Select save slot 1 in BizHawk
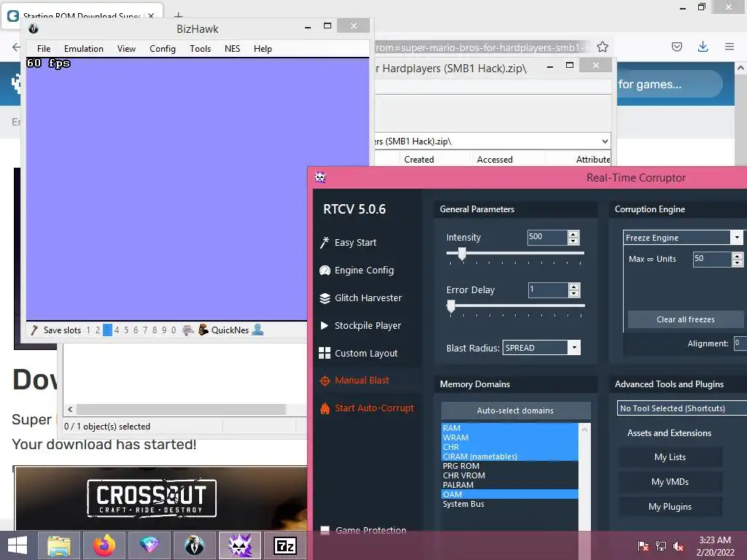This screenshot has width=747, height=560. coord(88,330)
